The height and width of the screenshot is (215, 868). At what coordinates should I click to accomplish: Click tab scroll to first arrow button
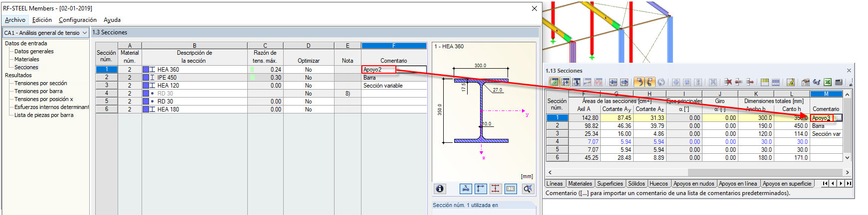pos(825,184)
